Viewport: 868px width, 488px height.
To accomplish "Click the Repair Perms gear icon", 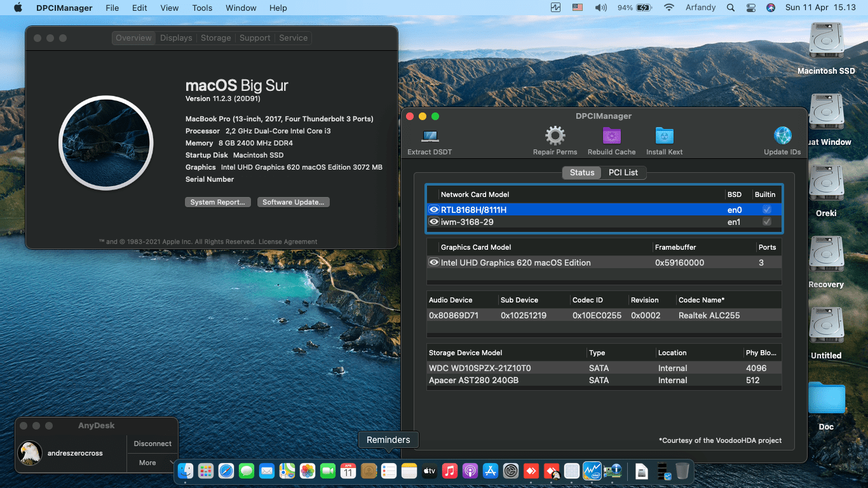I will click(x=555, y=135).
